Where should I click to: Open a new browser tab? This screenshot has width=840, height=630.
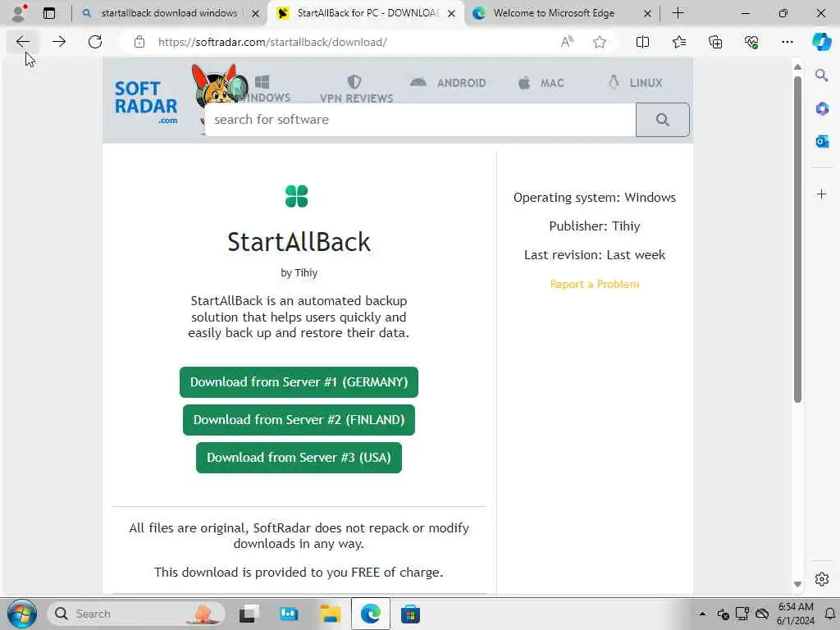(x=678, y=13)
